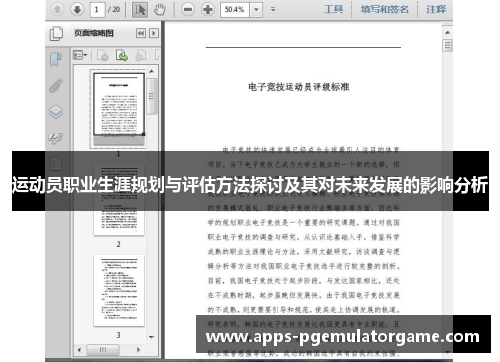Click the delete pages icon in thumbnails toolbar
This screenshot has width=500, height=362.
pos(102,55)
